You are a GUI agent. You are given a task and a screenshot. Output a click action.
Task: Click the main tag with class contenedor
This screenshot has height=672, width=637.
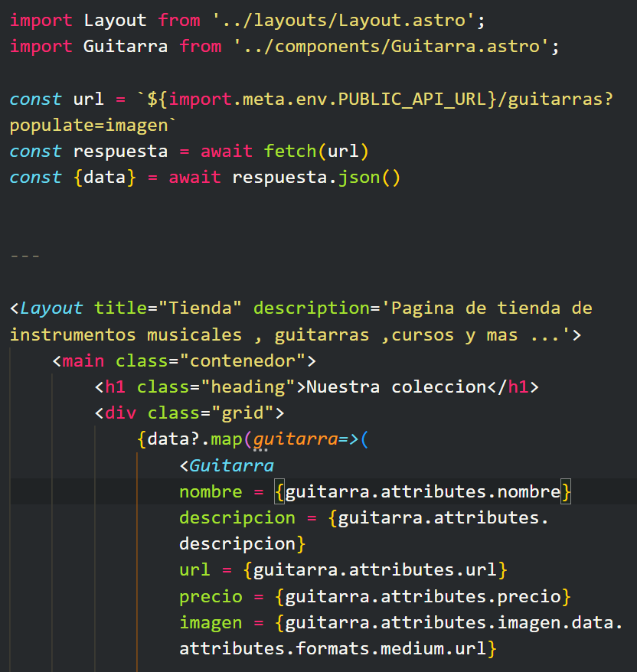click(x=83, y=360)
